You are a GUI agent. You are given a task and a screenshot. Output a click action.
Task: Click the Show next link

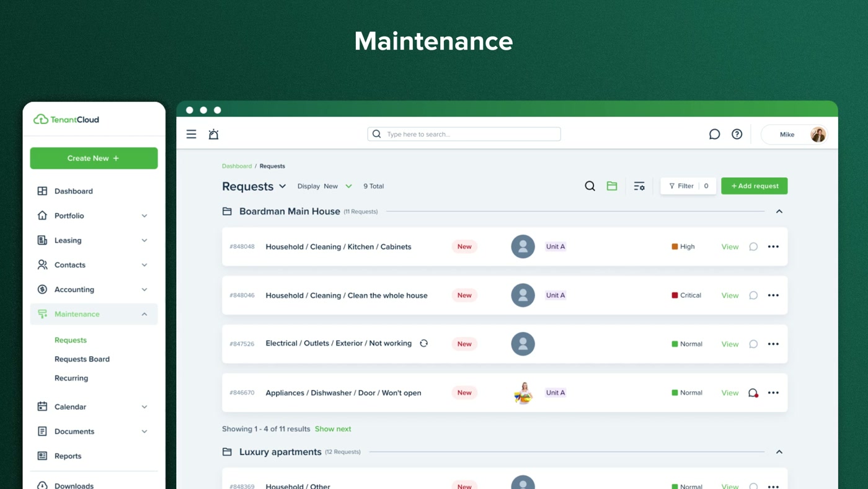[333, 429]
